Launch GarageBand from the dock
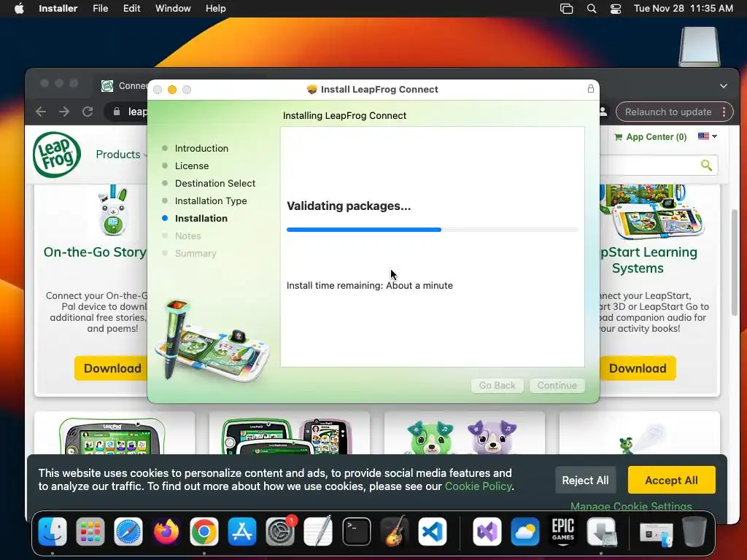 pyautogui.click(x=395, y=532)
